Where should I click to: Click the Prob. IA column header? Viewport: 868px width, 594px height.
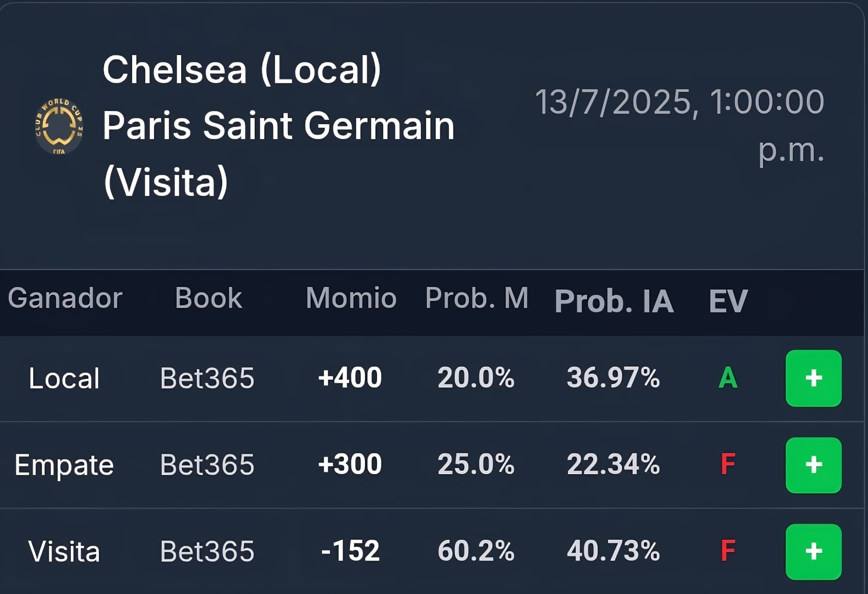pyautogui.click(x=614, y=301)
